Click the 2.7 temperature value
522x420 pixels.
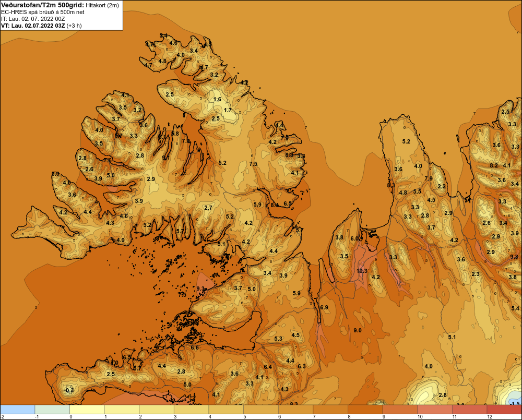[x=208, y=208]
